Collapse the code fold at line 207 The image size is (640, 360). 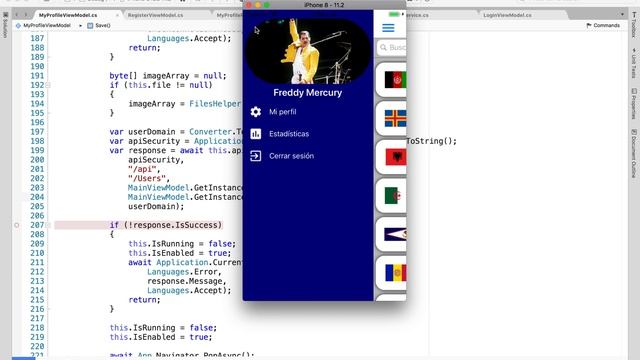48,225
